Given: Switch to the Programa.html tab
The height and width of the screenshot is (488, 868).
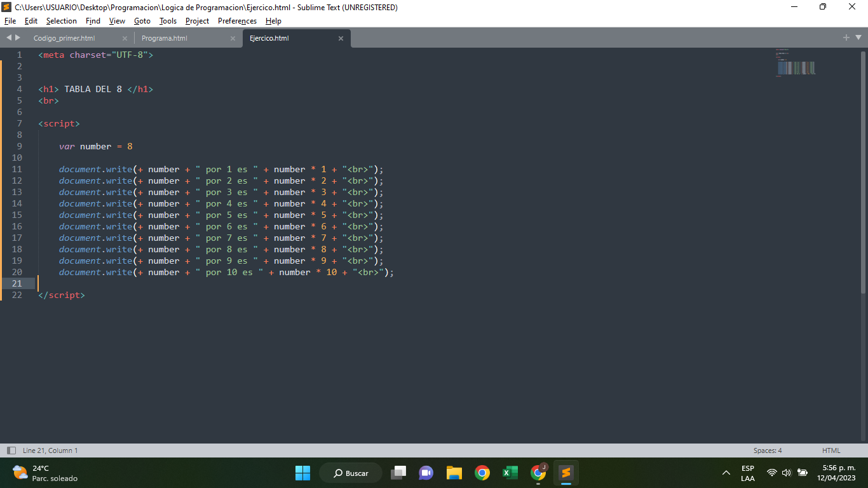Looking at the screenshot, I should pos(165,38).
